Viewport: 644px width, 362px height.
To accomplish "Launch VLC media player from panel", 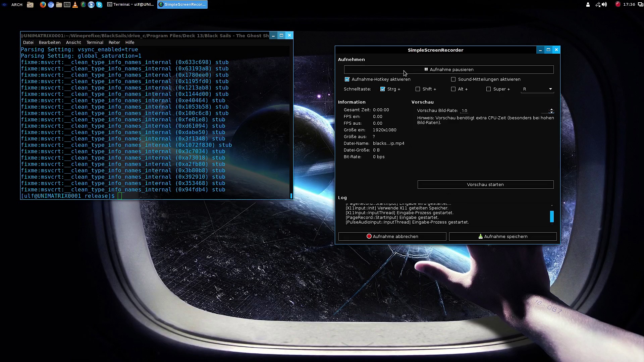I will coord(75,5).
